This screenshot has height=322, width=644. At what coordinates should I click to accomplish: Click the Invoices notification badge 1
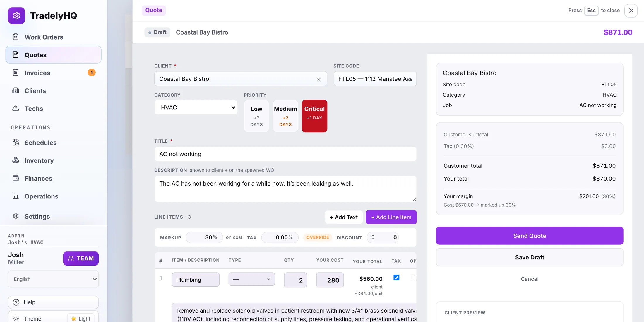[x=92, y=73]
